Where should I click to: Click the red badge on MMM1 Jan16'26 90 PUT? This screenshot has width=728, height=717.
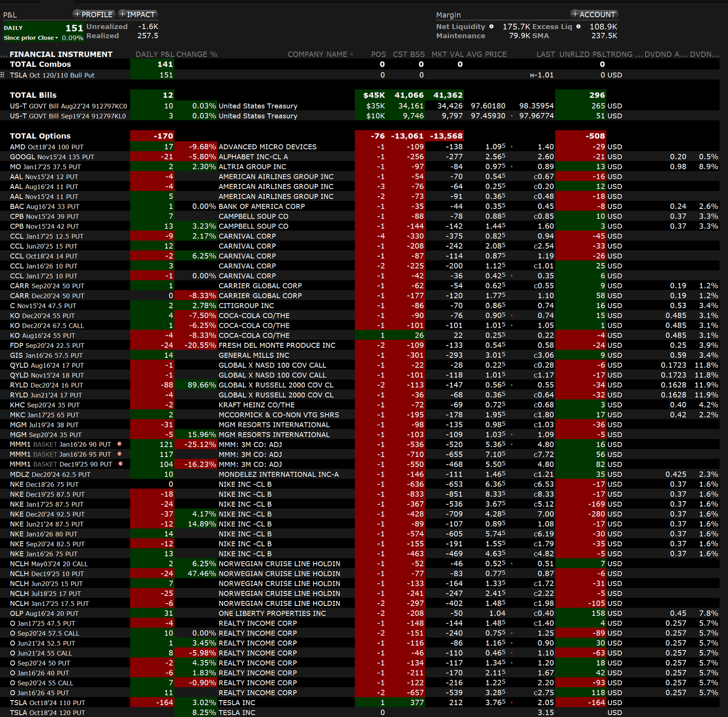click(120, 444)
